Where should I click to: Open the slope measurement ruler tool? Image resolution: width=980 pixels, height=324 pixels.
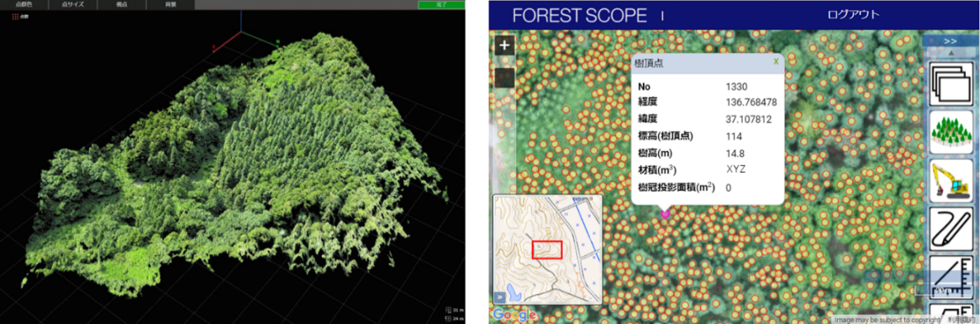951,277
